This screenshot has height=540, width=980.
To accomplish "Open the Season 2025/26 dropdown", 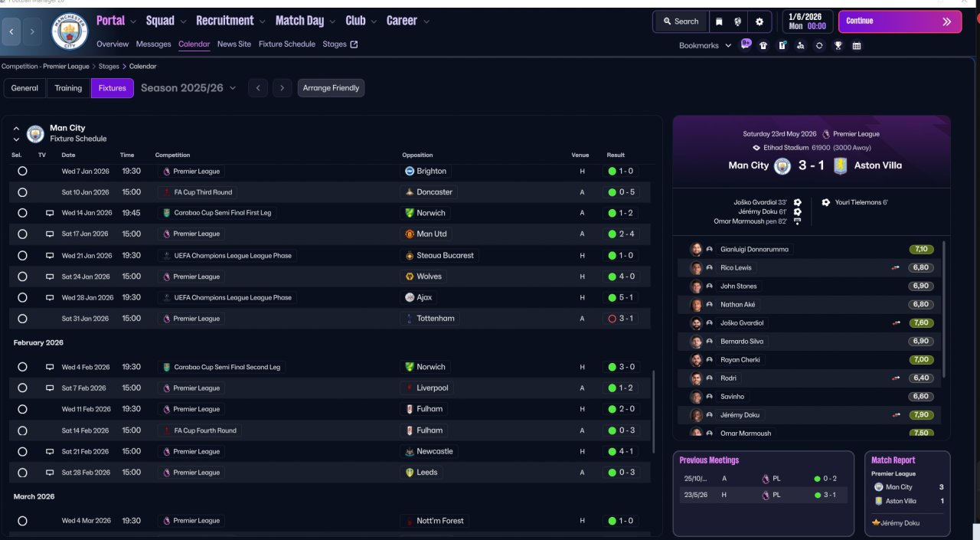I will (x=188, y=88).
